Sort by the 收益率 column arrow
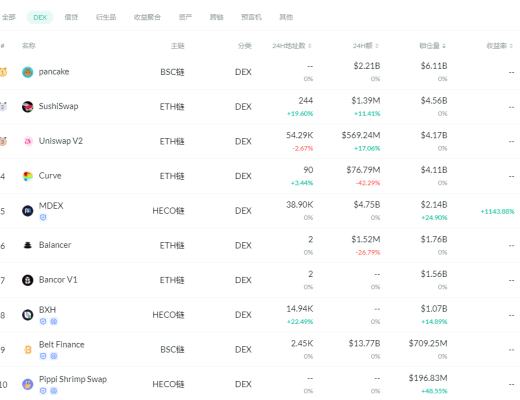This screenshot has height=400, width=520. (x=511, y=46)
